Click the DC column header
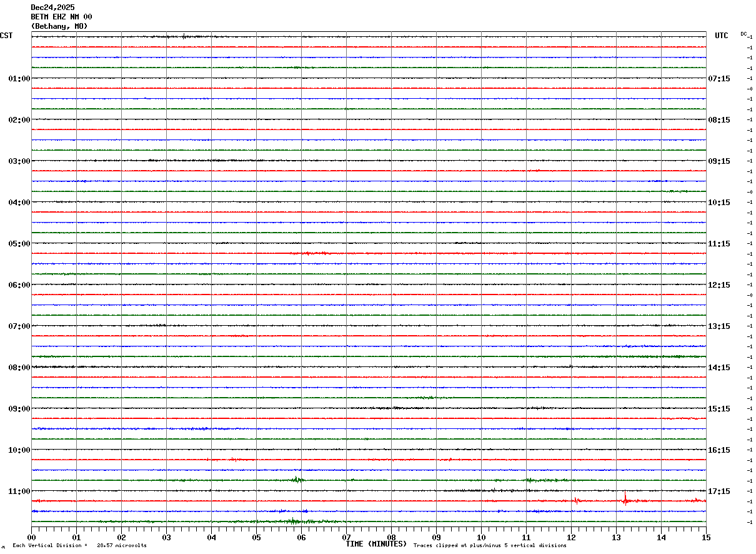Viewport: 756px width, 554px height. (x=744, y=34)
